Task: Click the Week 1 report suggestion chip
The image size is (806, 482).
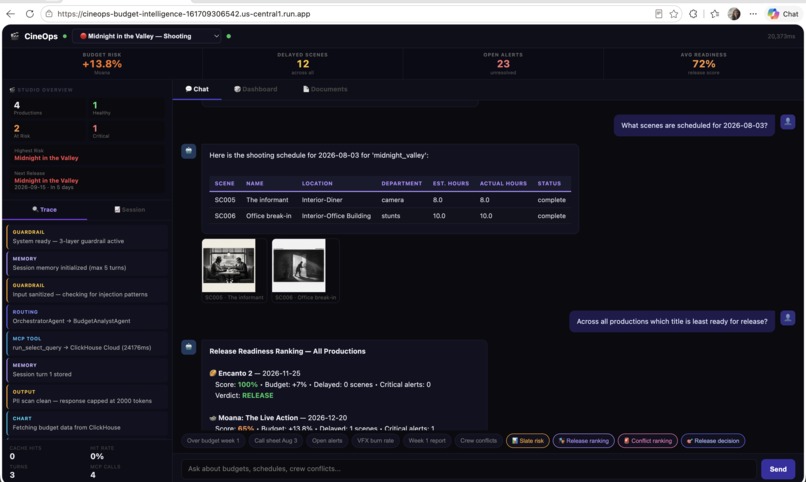Action: coord(427,440)
